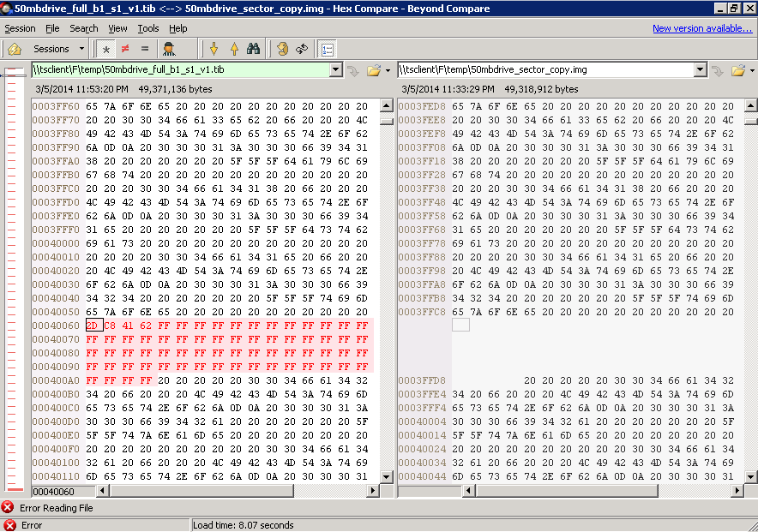
Task: Jump to previous difference up arrow
Action: pyautogui.click(x=234, y=49)
